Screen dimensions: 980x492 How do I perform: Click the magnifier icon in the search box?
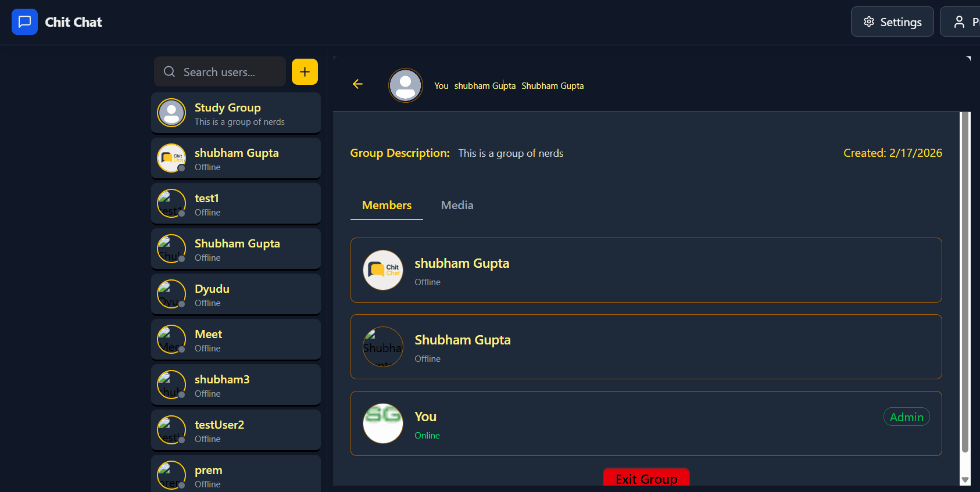(169, 71)
